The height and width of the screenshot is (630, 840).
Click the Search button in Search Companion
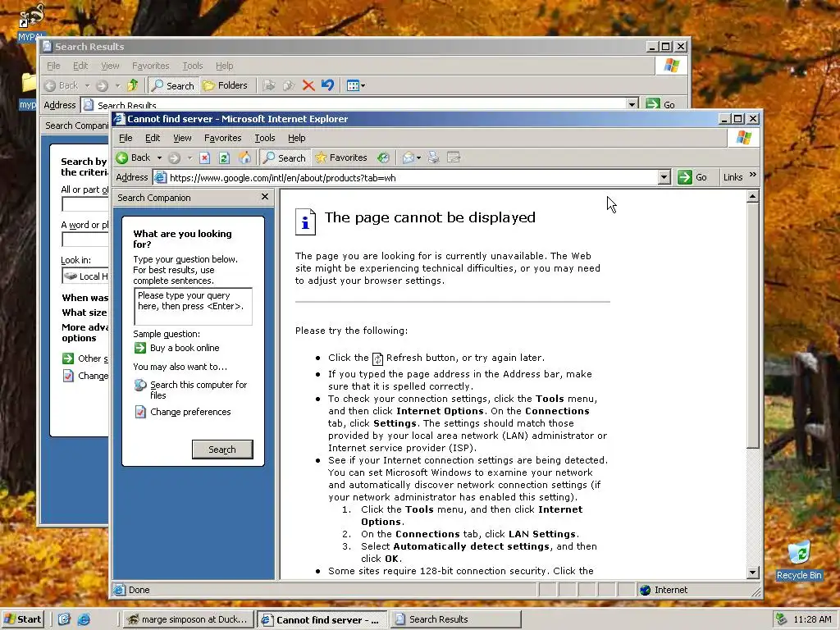tap(222, 450)
